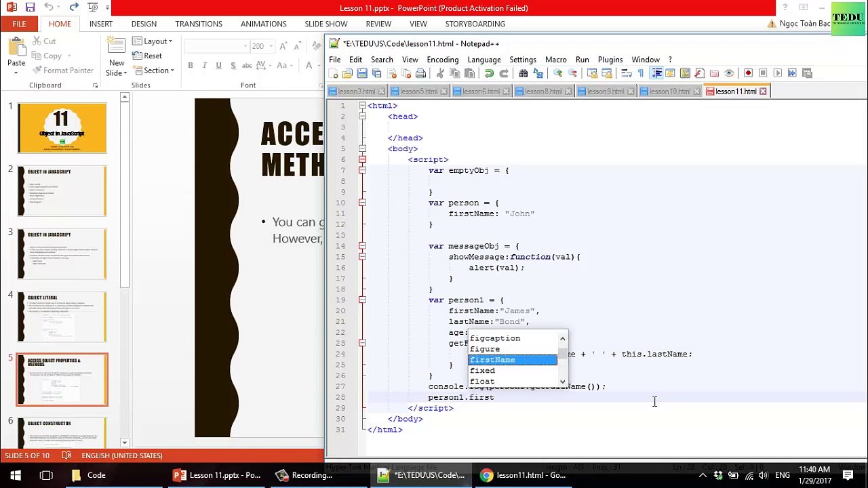The image size is (868, 488).
Task: Click the Save recorded macro icon
Action: click(x=807, y=73)
